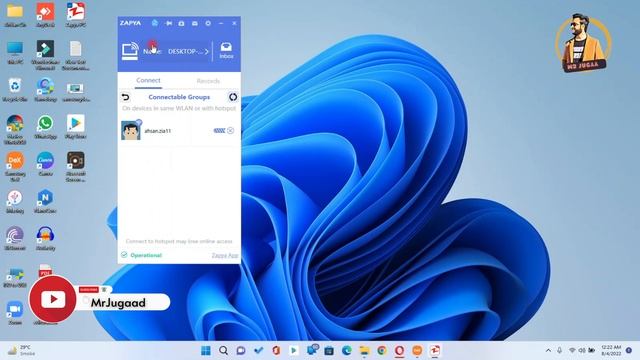
Task: Click the ahsan.zia11 device name
Action: [x=158, y=131]
